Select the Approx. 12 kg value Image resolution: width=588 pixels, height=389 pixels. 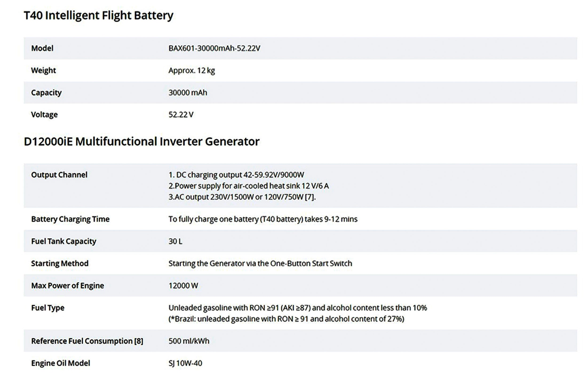click(191, 70)
